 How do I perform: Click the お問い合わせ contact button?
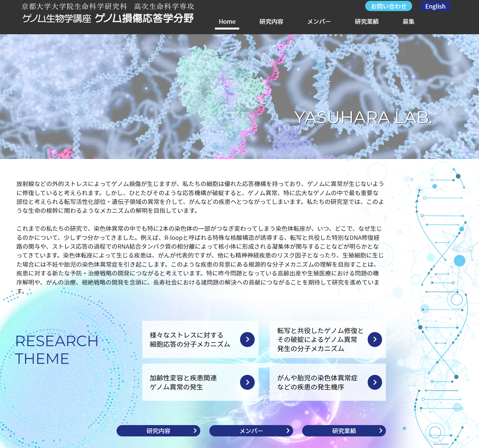389,6
